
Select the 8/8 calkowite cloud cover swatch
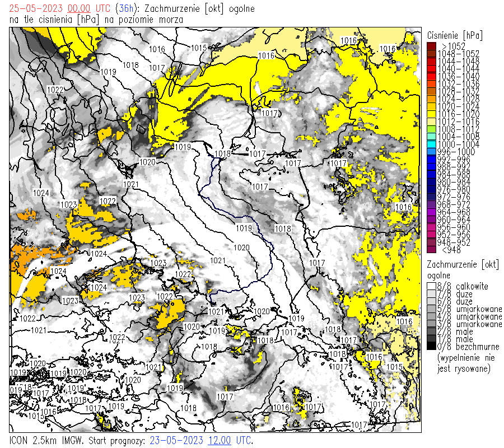click(x=431, y=286)
